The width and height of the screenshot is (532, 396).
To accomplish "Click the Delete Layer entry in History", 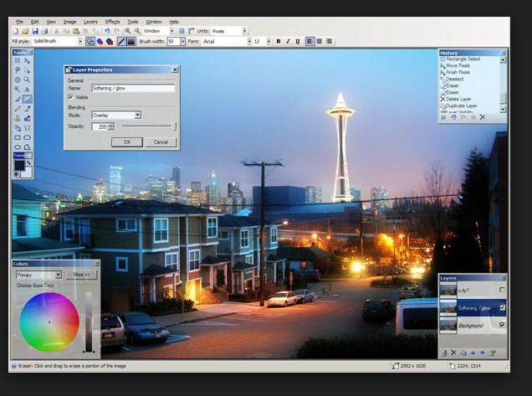I will [x=458, y=99].
